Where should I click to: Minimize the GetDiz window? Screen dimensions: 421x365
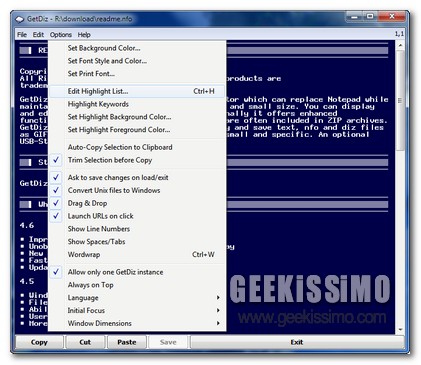click(355, 16)
